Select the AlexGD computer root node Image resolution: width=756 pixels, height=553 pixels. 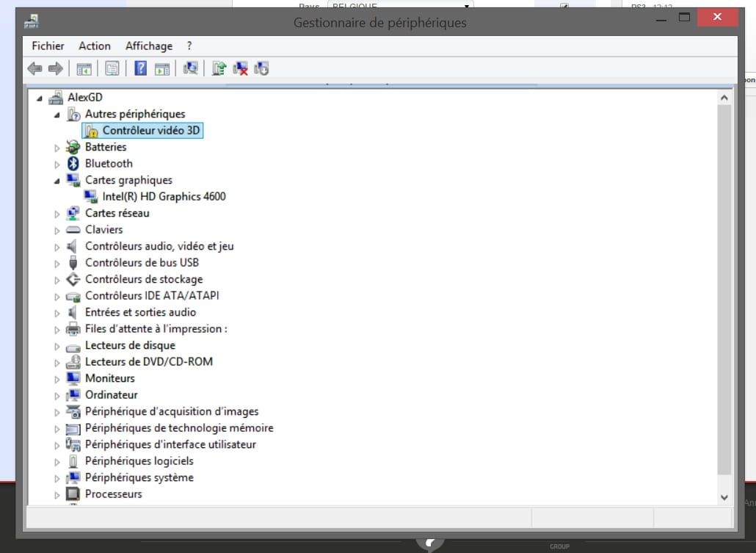coord(84,97)
